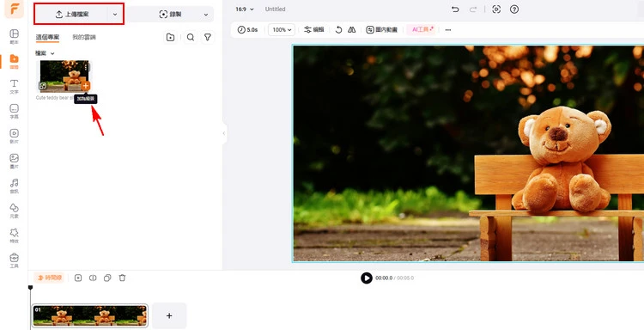The image size is (644, 330).
Task: Rotate the image using the rotate icon
Action: pyautogui.click(x=338, y=29)
